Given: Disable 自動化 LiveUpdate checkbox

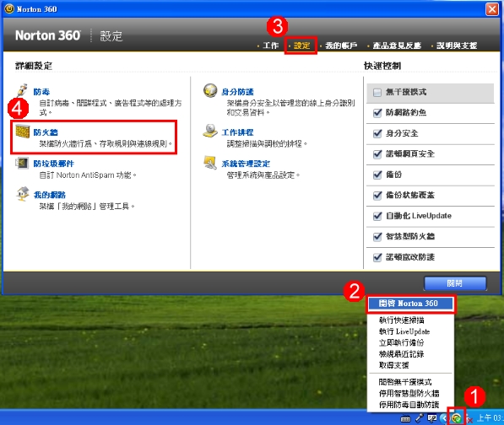Looking at the screenshot, I should pyautogui.click(x=377, y=216).
